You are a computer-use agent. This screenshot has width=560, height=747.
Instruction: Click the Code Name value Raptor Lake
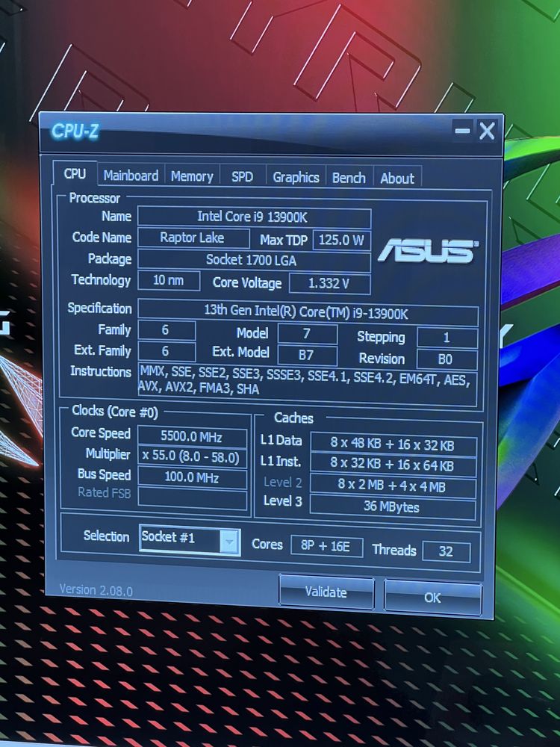coord(193,238)
